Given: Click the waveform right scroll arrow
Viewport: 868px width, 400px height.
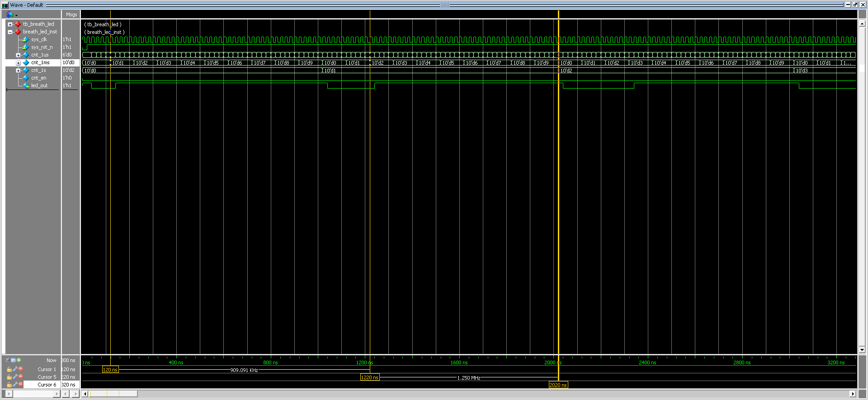Looking at the screenshot, I should pos(853,394).
